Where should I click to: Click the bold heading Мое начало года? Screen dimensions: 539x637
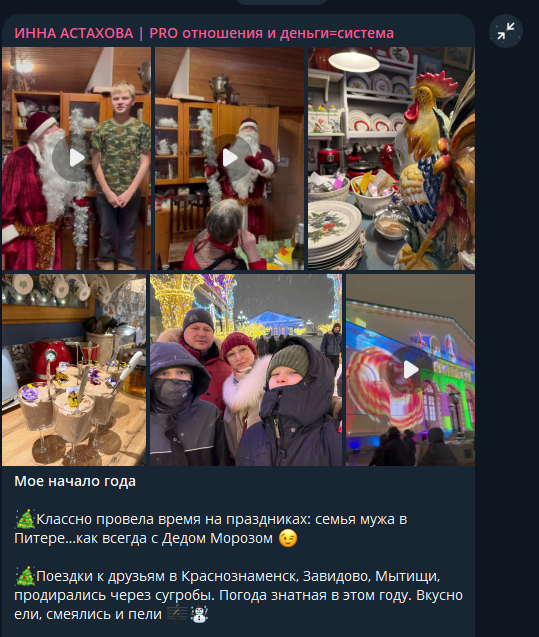[75, 481]
